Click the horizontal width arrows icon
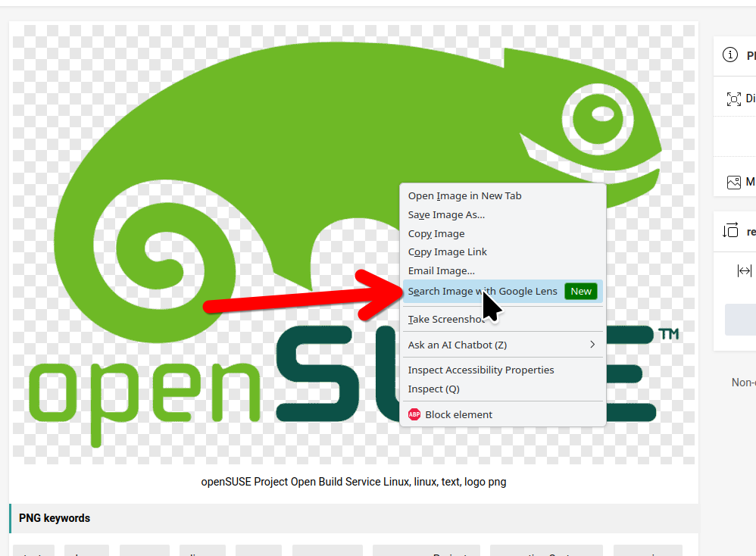Viewport: 756px width, 556px height. tap(745, 271)
